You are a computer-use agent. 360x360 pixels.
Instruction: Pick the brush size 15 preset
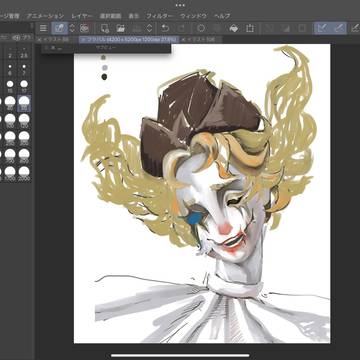(10, 86)
